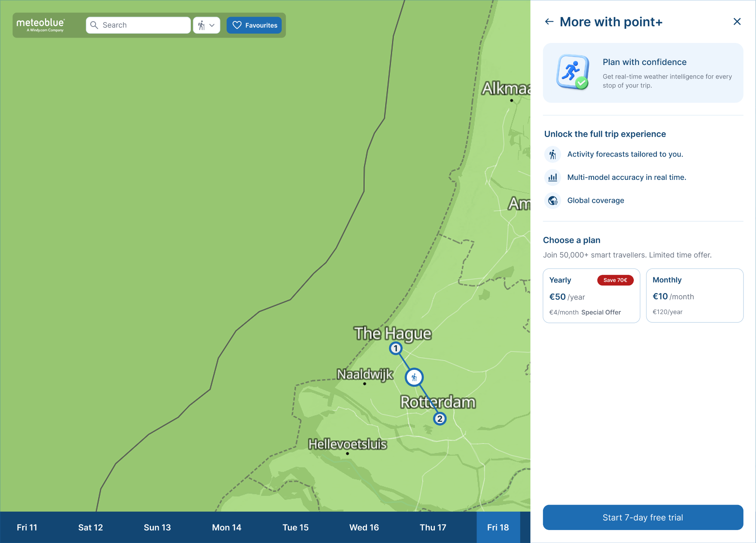Click the running figure app icon

[573, 72]
